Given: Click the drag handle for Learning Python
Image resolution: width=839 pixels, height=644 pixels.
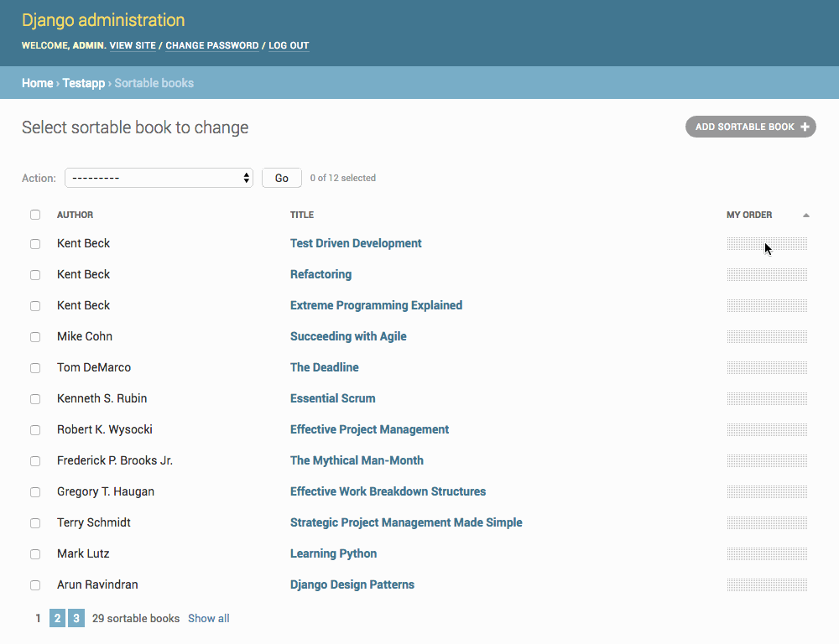Looking at the screenshot, I should click(x=767, y=553).
